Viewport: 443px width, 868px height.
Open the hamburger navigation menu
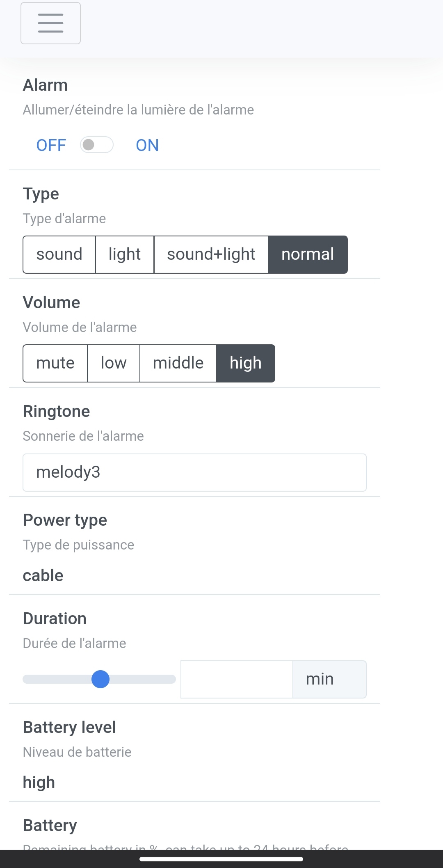pos(50,23)
